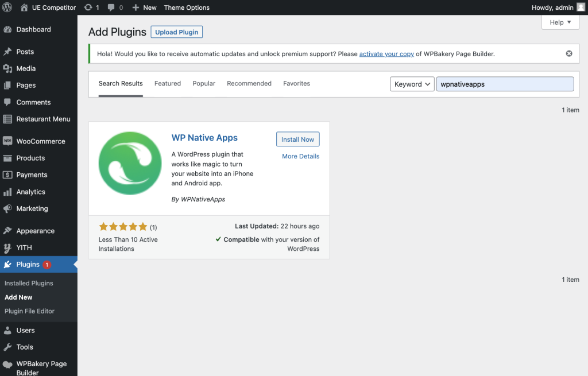588x376 pixels.
Task: Click the Restaurant Menu list icon
Action: [x=7, y=119]
